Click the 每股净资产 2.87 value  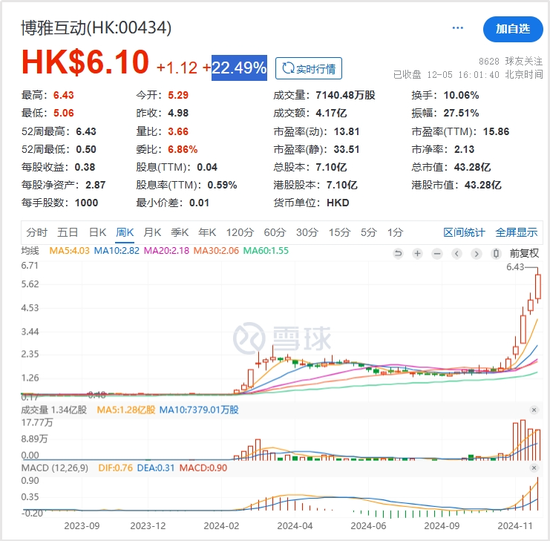[x=95, y=185]
